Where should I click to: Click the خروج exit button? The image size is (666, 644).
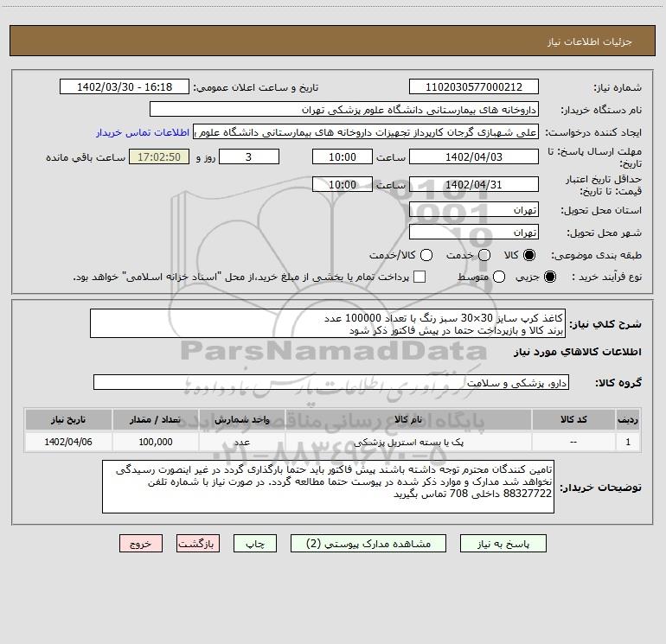[141, 544]
